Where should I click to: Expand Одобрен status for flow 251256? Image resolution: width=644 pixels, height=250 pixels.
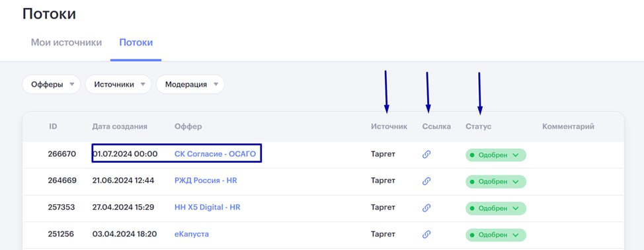coord(496,235)
